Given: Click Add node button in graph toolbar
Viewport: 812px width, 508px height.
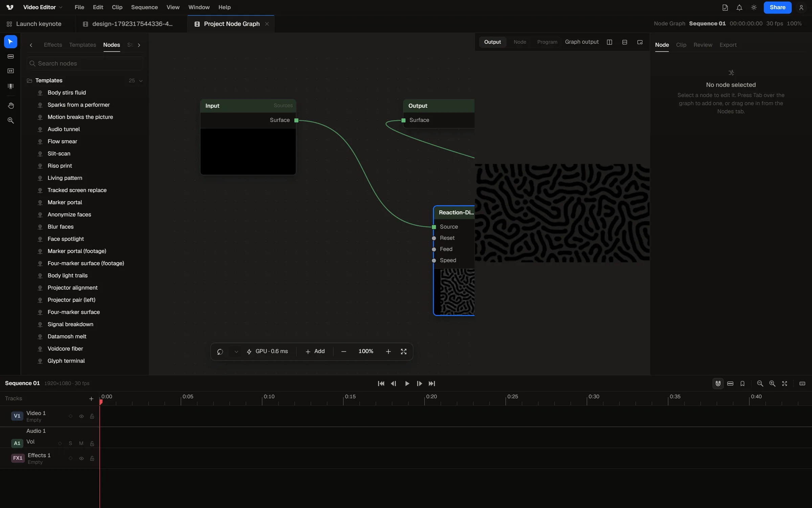Looking at the screenshot, I should [315, 352].
